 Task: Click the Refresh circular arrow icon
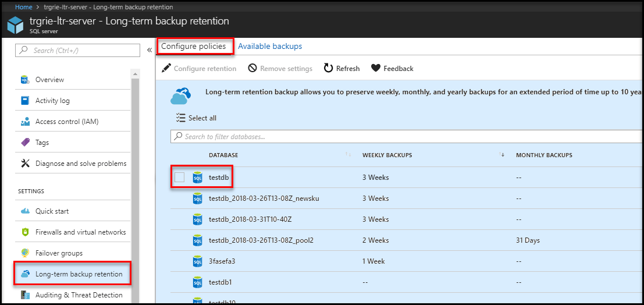click(328, 68)
